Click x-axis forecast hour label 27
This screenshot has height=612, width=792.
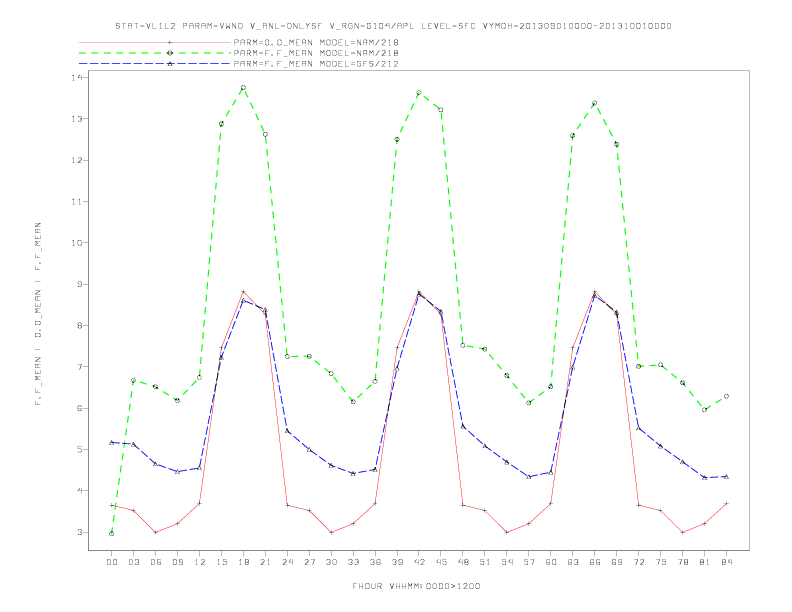coord(309,562)
